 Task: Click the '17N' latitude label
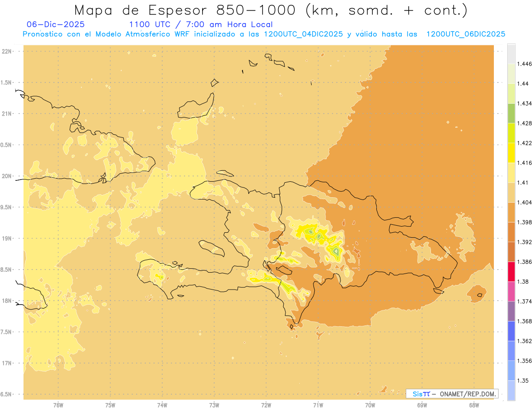click(7, 363)
